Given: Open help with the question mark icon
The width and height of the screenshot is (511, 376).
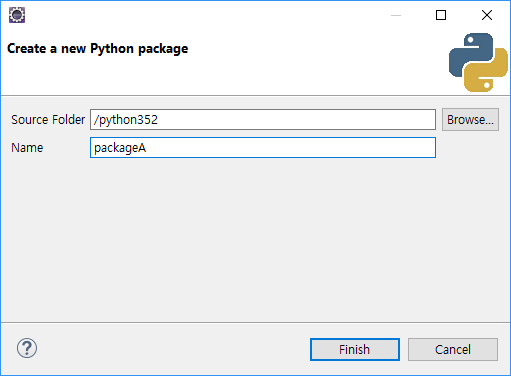Looking at the screenshot, I should pyautogui.click(x=27, y=348).
